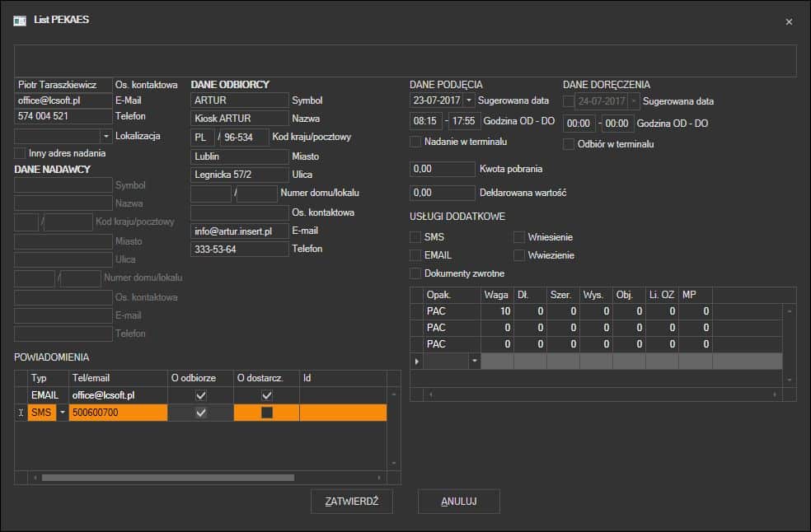The width and height of the screenshot is (811, 532).
Task: Check the Wwiezienie option
Action: [x=518, y=255]
